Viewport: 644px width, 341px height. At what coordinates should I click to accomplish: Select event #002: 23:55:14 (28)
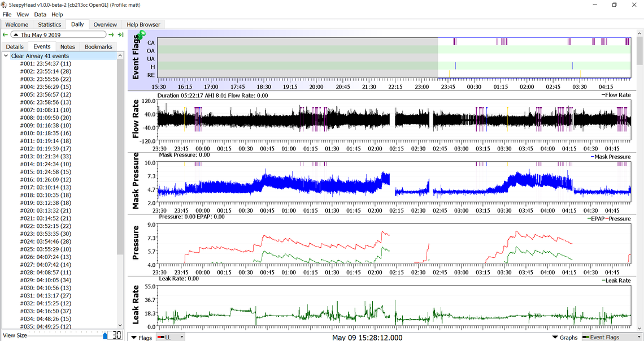pos(46,72)
